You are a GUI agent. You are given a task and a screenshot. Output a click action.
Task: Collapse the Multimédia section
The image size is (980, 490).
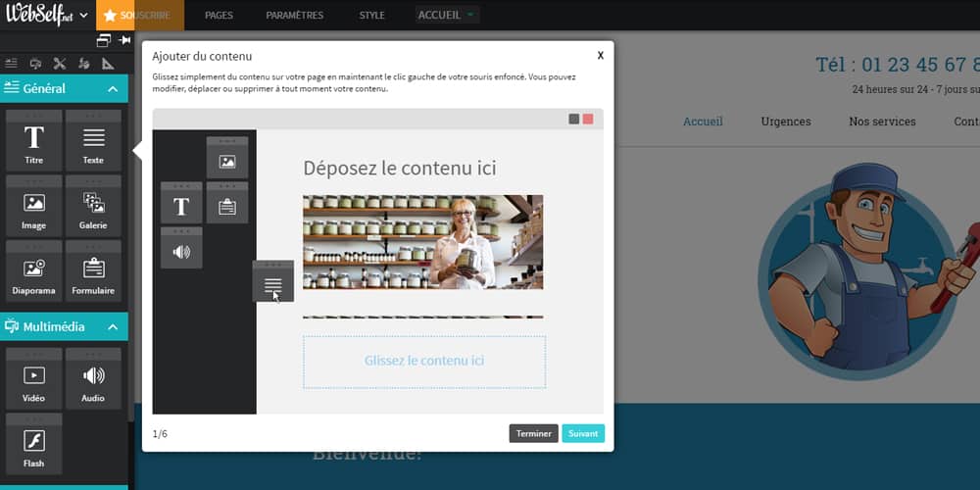[113, 327]
